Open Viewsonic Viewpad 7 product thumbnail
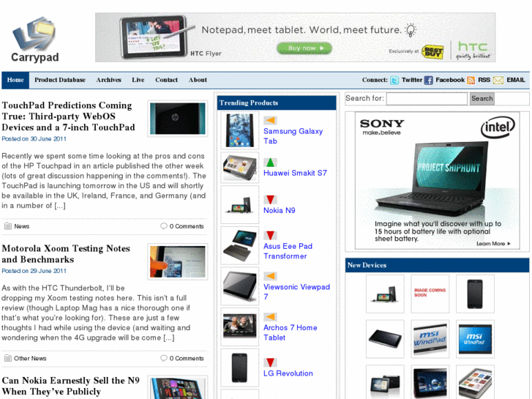532x399 pixels. [239, 286]
